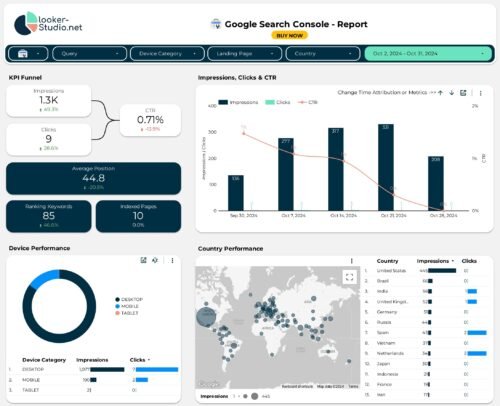Click the Google Search Console icon beside report title
Viewport: 500px width, 406px height.
(x=216, y=24)
